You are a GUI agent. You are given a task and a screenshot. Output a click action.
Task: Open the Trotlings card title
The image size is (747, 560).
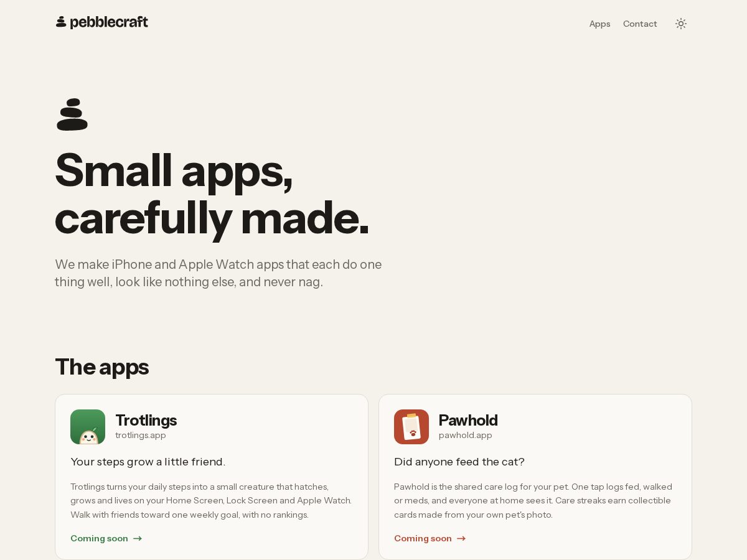point(146,420)
